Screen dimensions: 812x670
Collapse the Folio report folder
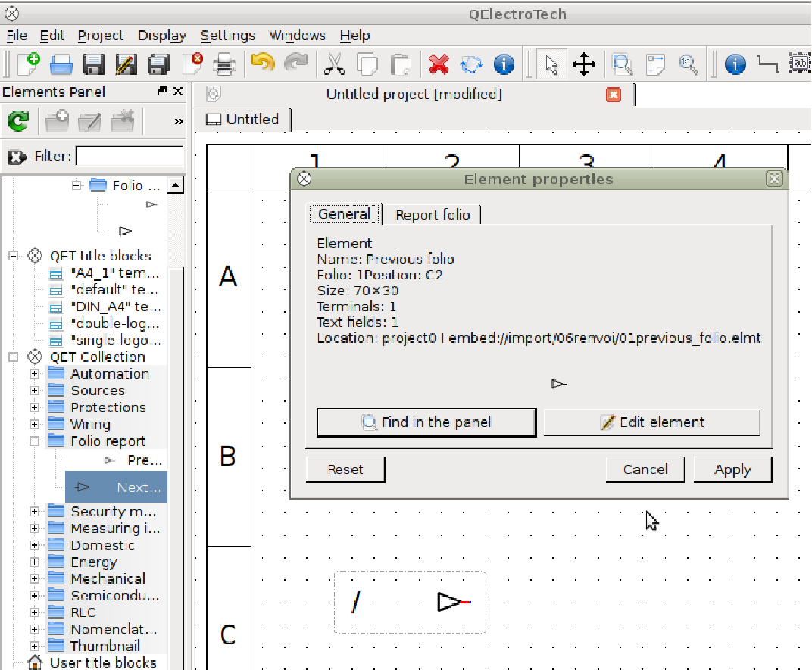[x=34, y=441]
